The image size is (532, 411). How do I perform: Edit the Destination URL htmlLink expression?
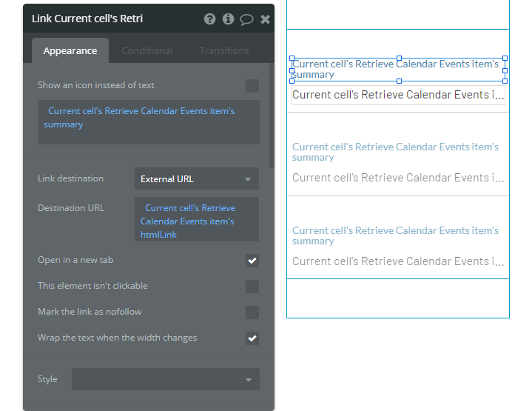pyautogui.click(x=197, y=220)
